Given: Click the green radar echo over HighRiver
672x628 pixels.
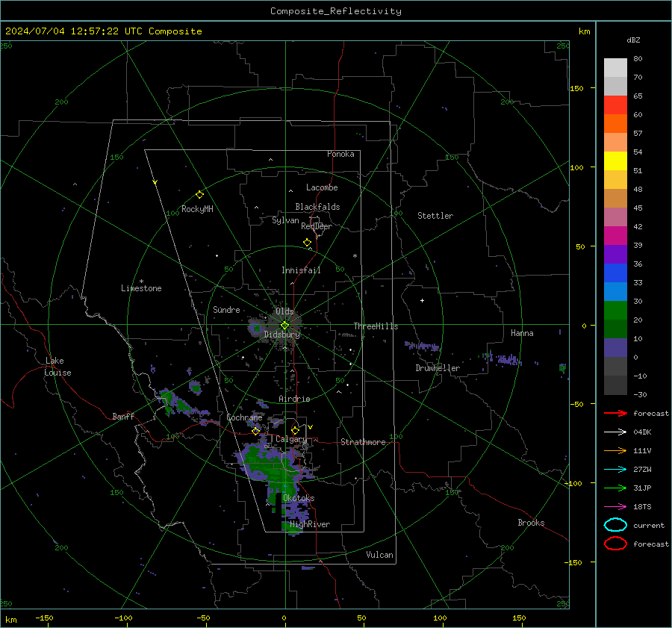Looking at the screenshot, I should pos(292,528).
